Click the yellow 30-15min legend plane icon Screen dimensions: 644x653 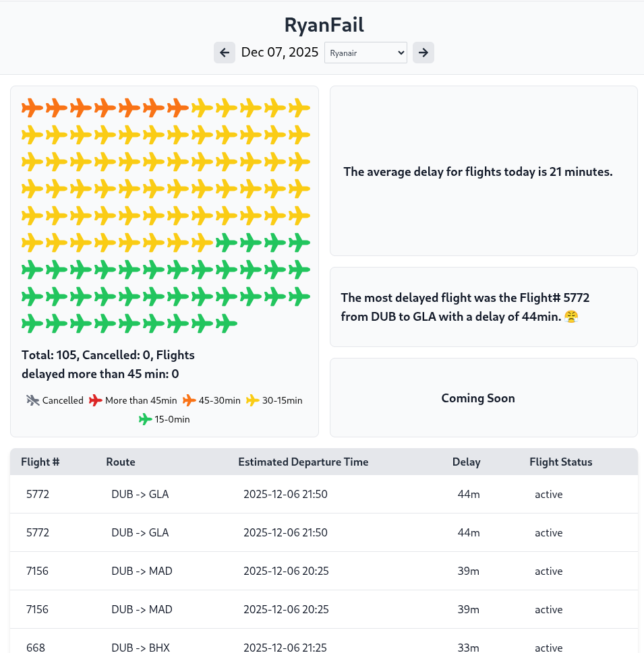click(x=253, y=400)
